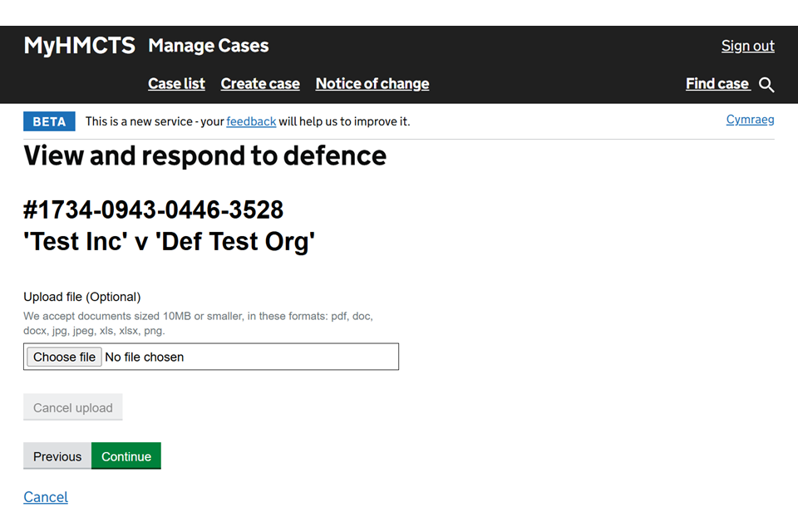Switch language to Cymraeg
Viewport: 798px width, 532px height.
(x=750, y=120)
